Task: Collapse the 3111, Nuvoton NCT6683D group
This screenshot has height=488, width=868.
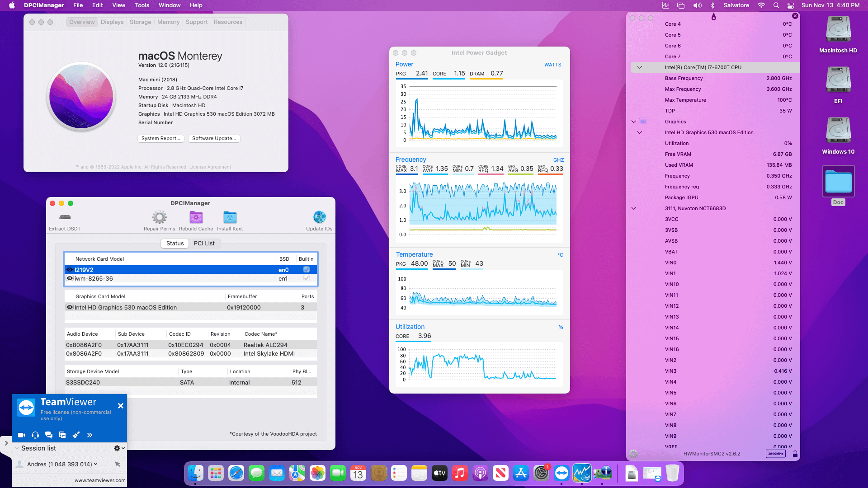Action: point(634,208)
